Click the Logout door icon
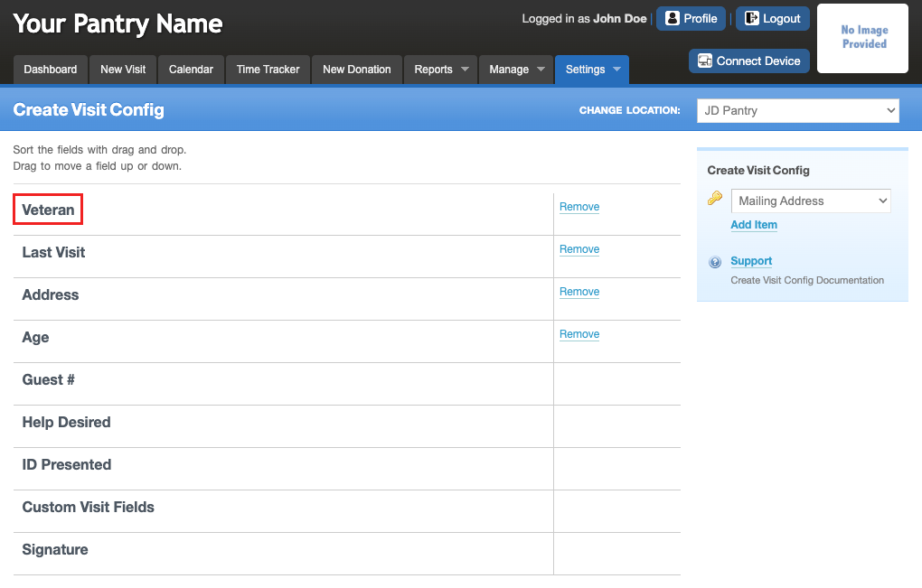 point(751,18)
